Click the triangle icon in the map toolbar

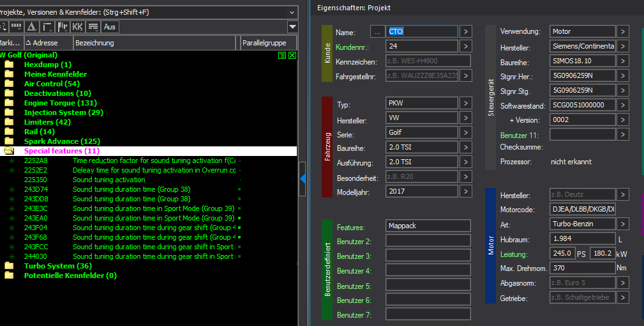tap(31, 27)
